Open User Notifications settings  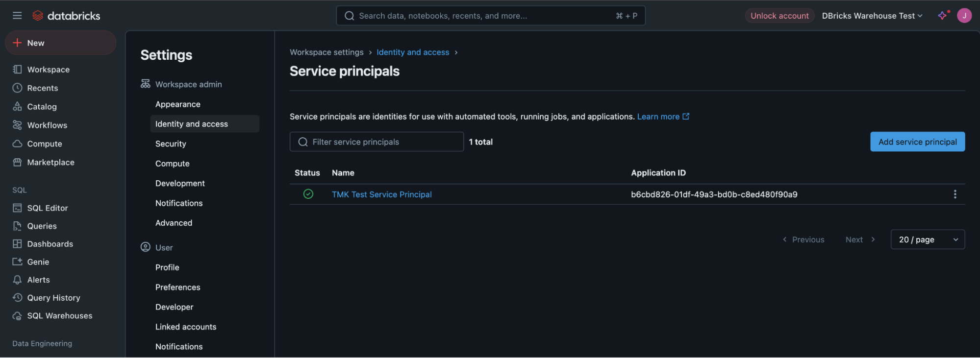(x=179, y=347)
